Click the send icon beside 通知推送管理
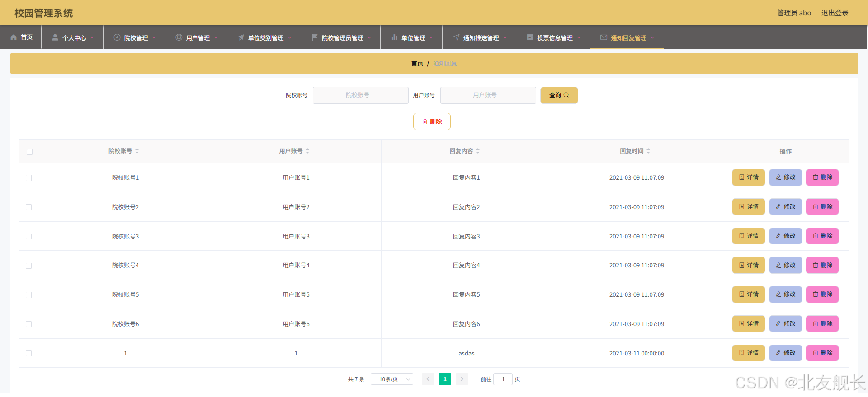 coord(456,37)
